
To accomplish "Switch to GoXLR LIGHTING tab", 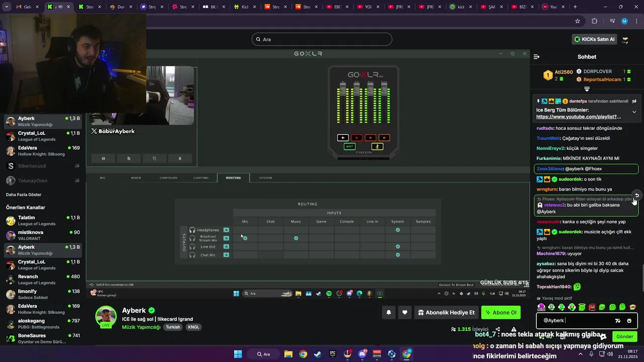I will [x=201, y=177].
